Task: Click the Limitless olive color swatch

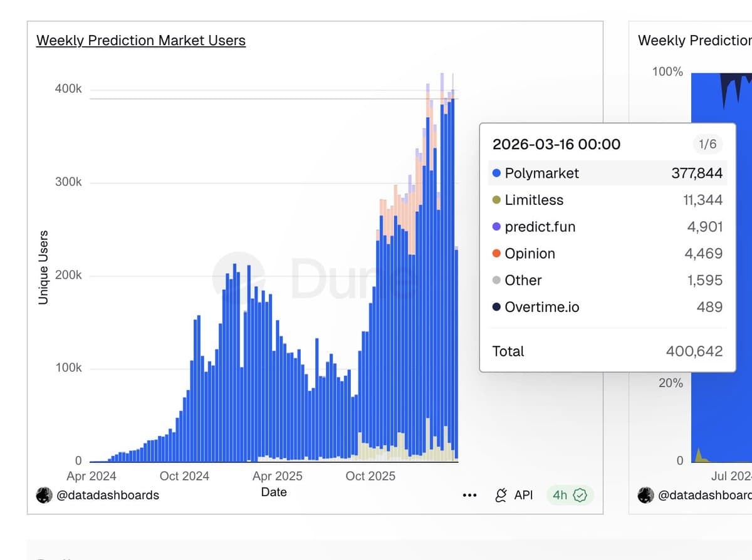Action: tap(495, 200)
